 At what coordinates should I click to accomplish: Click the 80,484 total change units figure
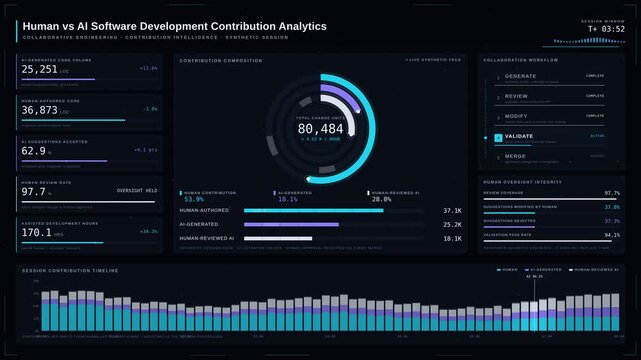[320, 129]
